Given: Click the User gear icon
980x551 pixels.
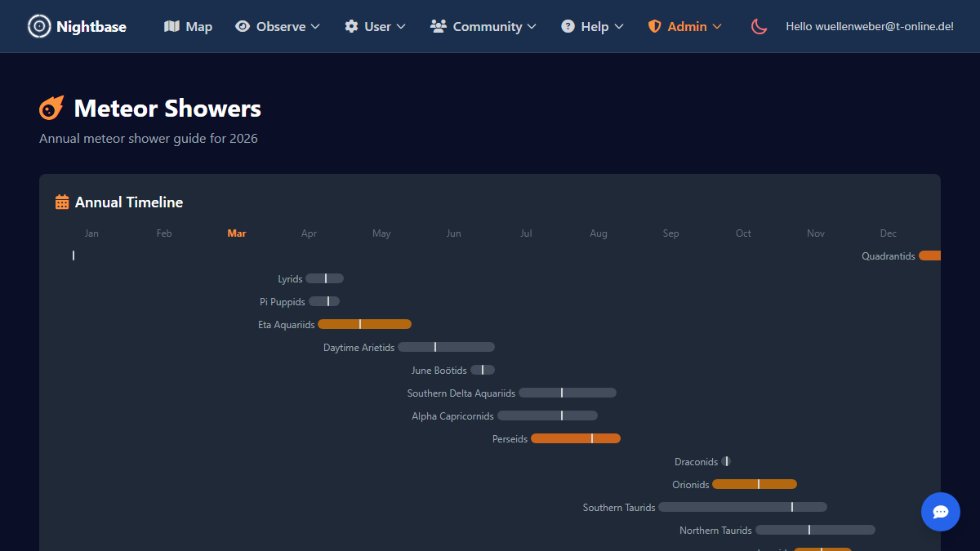Looking at the screenshot, I should 351,26.
